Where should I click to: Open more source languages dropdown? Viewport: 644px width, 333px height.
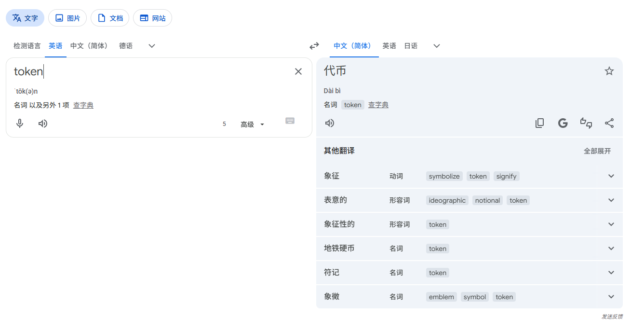[152, 46]
